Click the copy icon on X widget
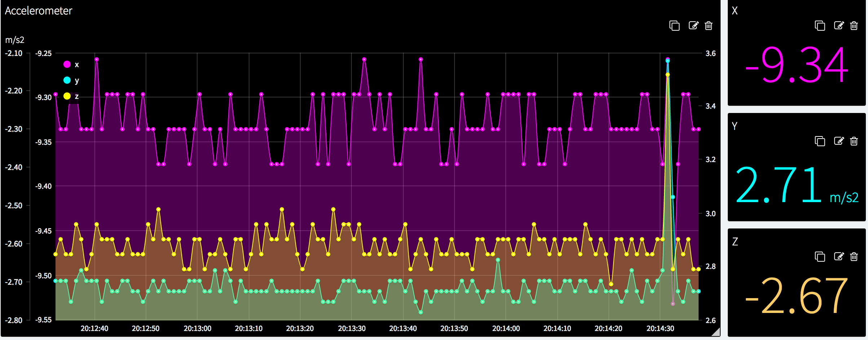This screenshot has width=868, height=340. (x=820, y=26)
